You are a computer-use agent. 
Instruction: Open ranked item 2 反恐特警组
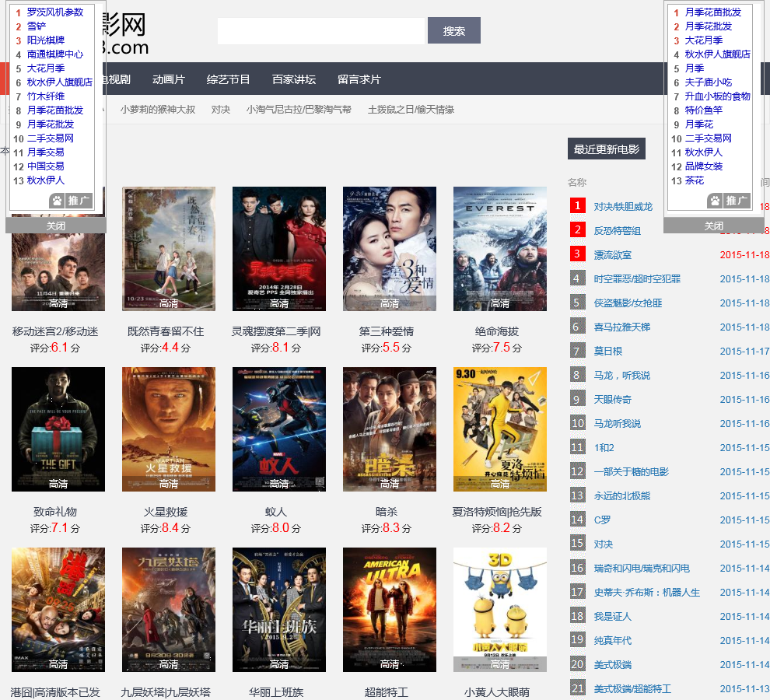click(618, 231)
